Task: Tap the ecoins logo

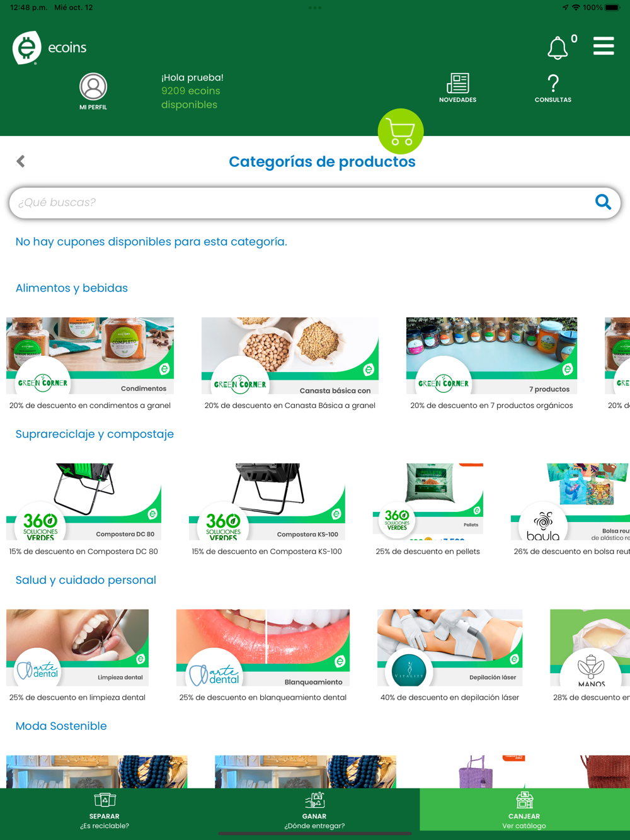Action: point(50,48)
